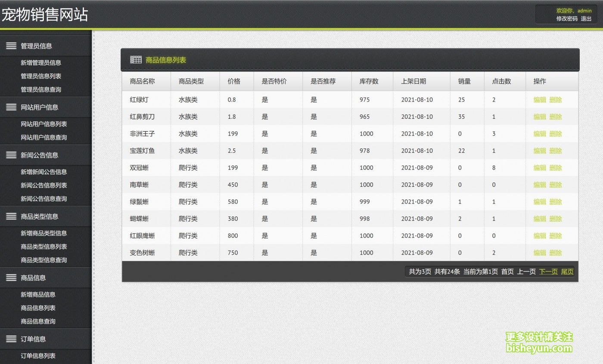Delete the 宝莲灯鱼 product row
The image size is (603, 364).
tap(556, 151)
